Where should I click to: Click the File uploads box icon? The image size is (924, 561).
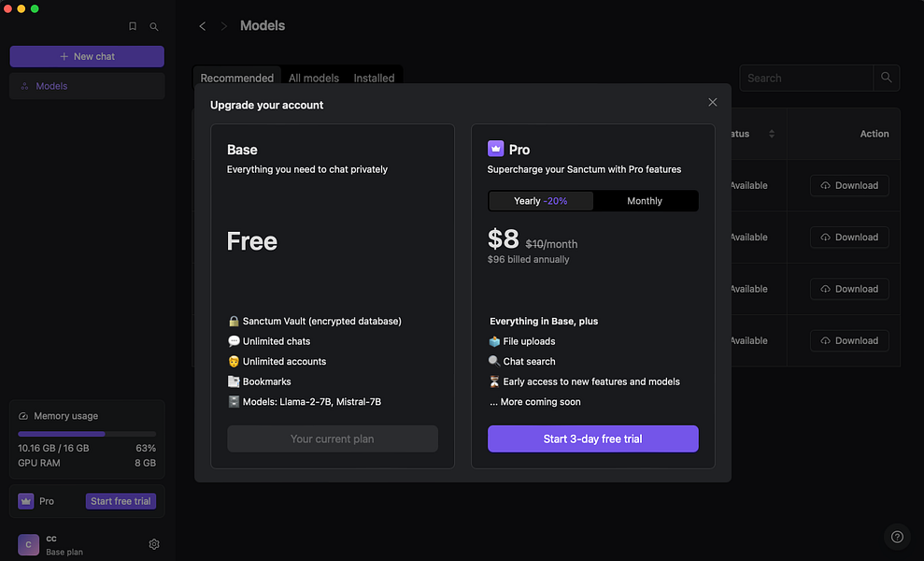coord(494,341)
